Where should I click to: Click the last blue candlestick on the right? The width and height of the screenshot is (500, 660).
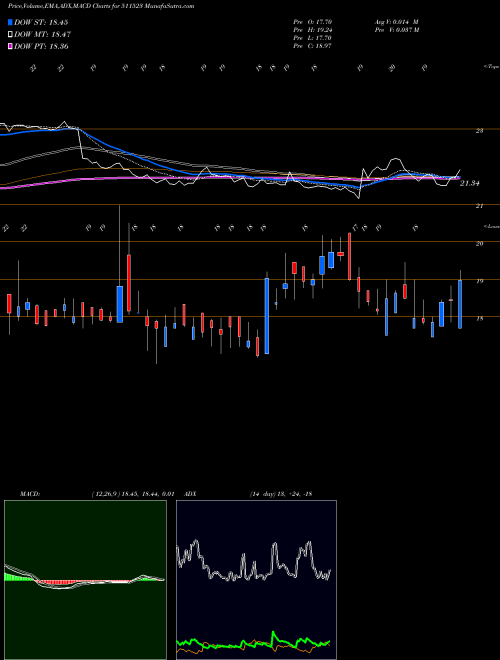coord(460,304)
